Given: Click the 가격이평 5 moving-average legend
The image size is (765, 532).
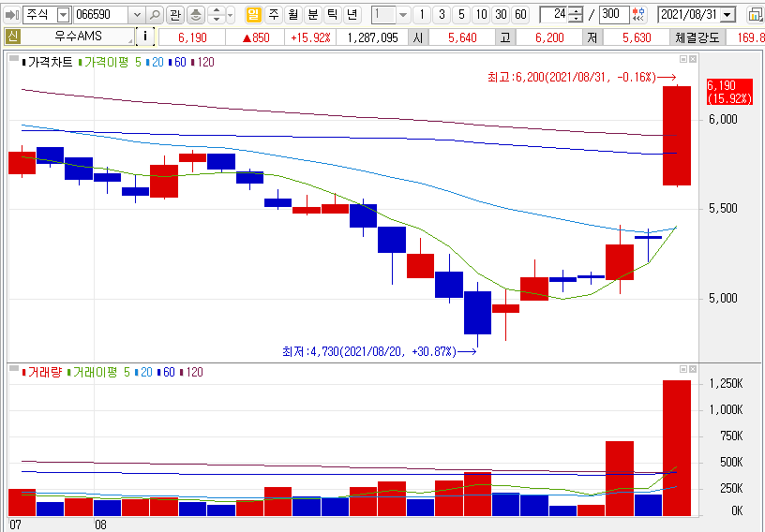Looking at the screenshot, I should (x=110, y=62).
